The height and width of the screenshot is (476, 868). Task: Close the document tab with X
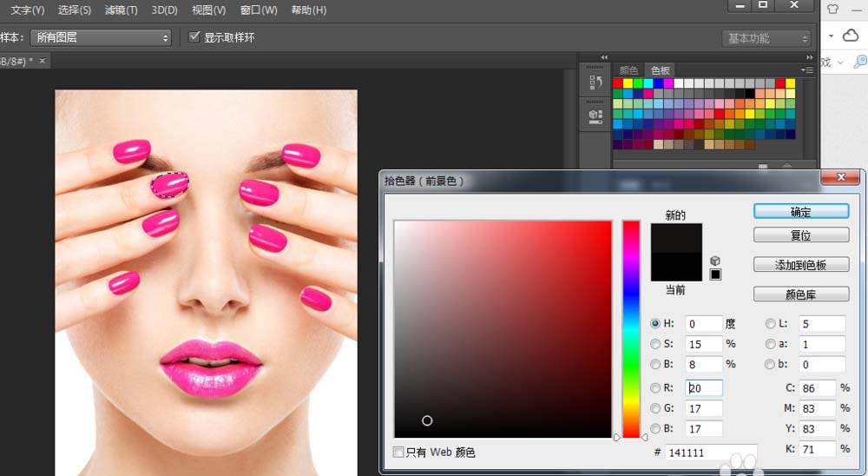tap(42, 61)
